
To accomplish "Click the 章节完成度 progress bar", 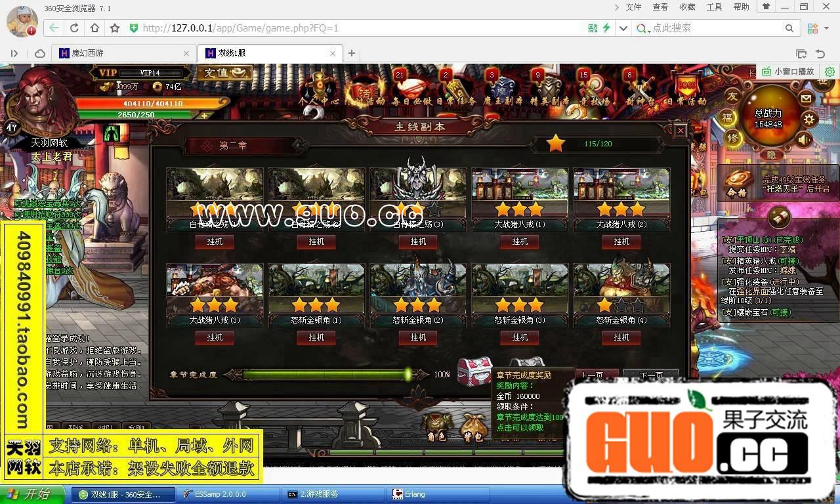I will (327, 375).
